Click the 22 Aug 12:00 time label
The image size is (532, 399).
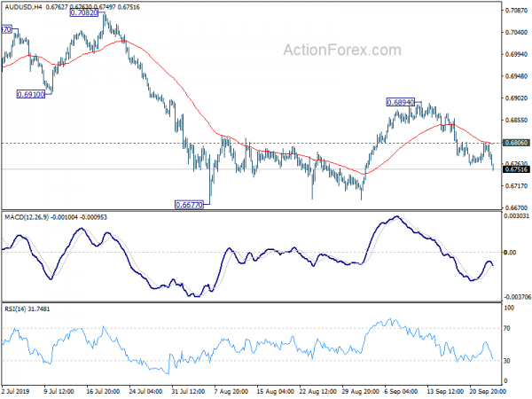(318, 391)
